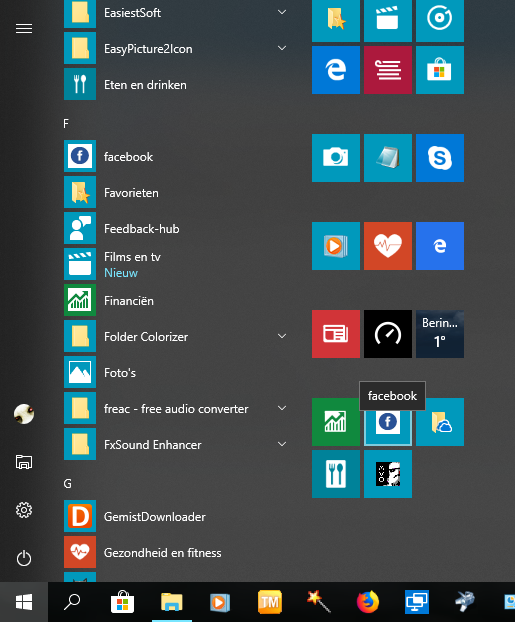
Task: Open the weather tile showing Berin... 1°
Action: (440, 334)
